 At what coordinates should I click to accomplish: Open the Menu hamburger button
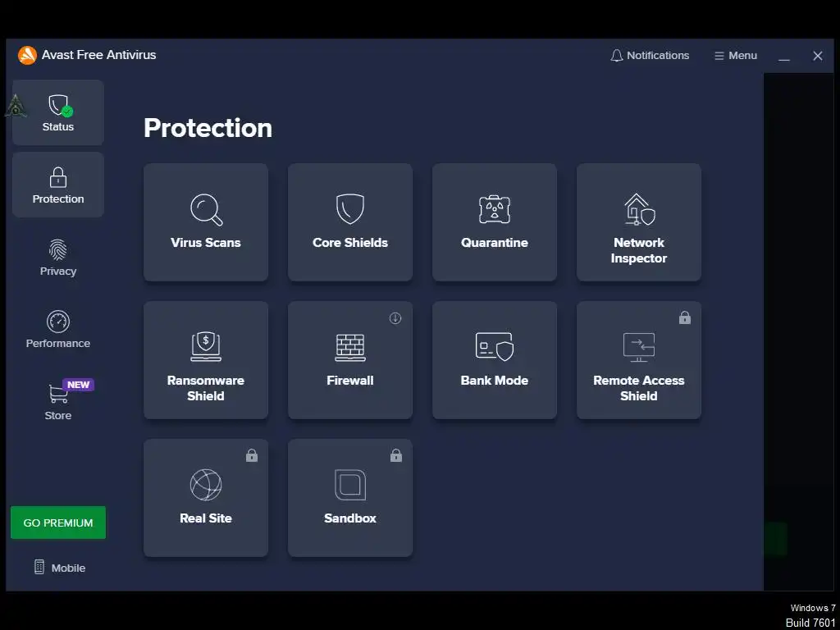pyautogui.click(x=736, y=56)
